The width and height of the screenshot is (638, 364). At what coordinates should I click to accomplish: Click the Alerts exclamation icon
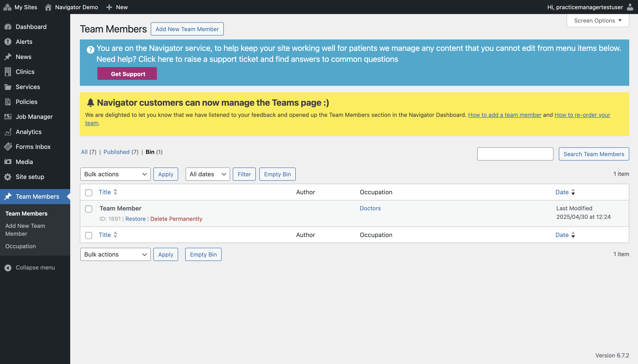point(8,42)
